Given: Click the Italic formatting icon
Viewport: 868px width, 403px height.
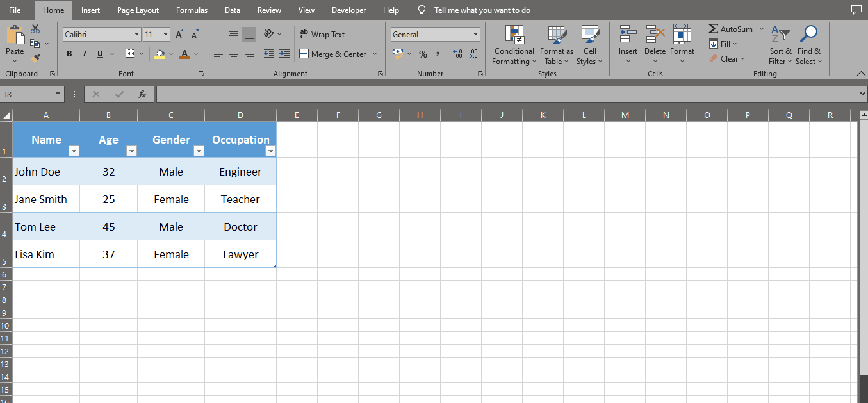Looking at the screenshot, I should click(84, 54).
